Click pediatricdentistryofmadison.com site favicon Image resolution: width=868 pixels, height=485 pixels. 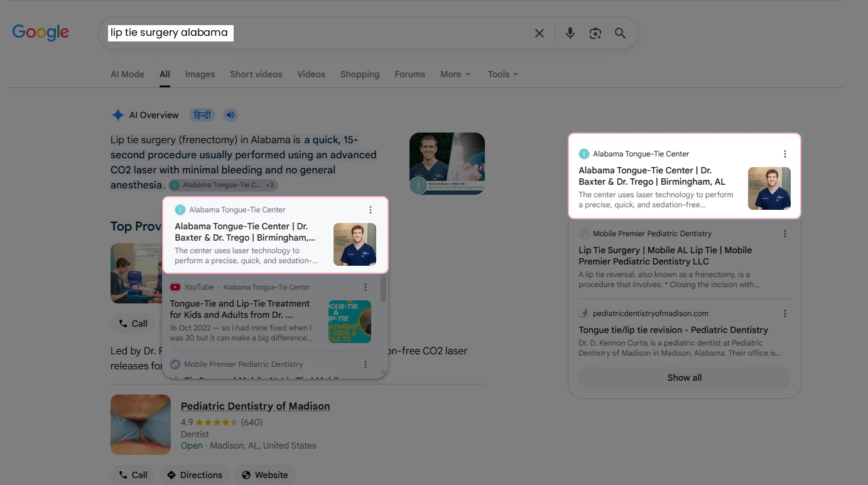click(x=584, y=313)
